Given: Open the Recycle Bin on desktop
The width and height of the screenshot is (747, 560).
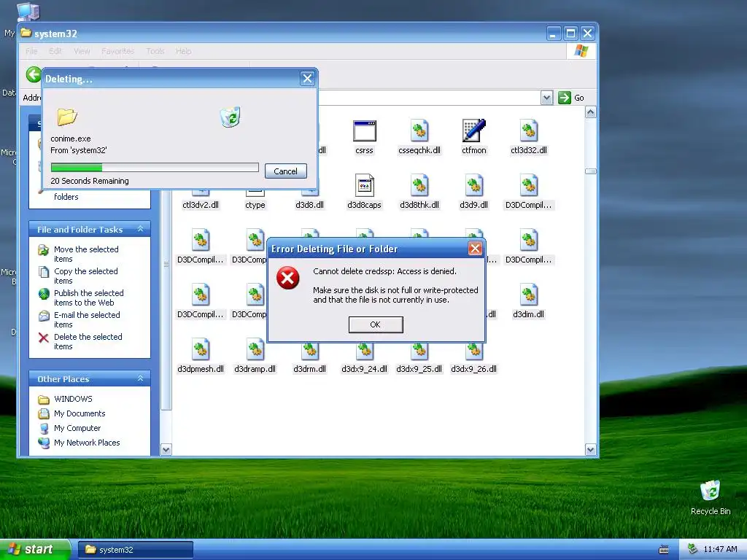Looking at the screenshot, I should [711, 498].
